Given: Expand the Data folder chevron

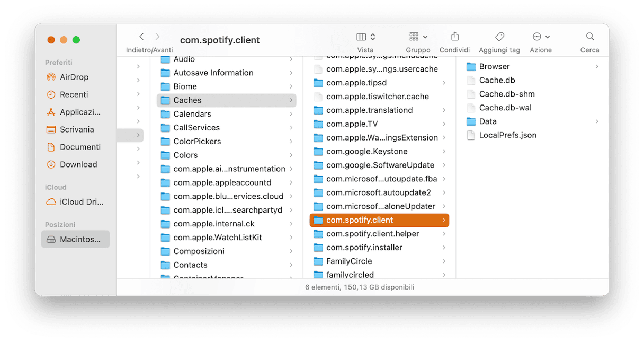Looking at the screenshot, I should (597, 121).
